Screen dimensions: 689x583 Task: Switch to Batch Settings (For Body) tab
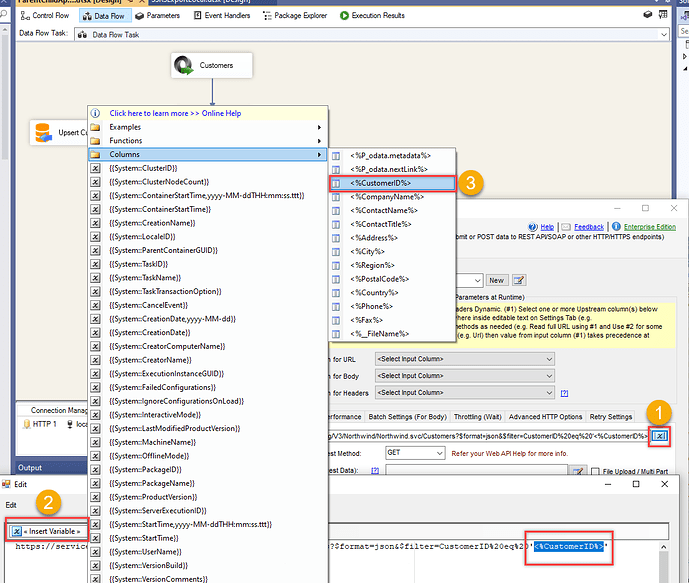coord(407,416)
